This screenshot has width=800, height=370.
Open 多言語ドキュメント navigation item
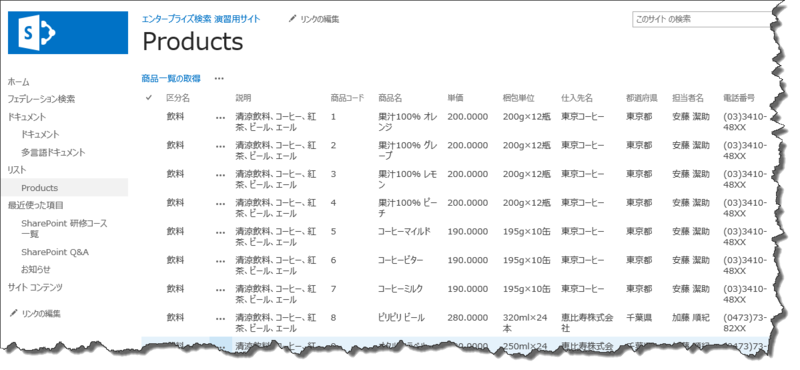[x=53, y=152]
